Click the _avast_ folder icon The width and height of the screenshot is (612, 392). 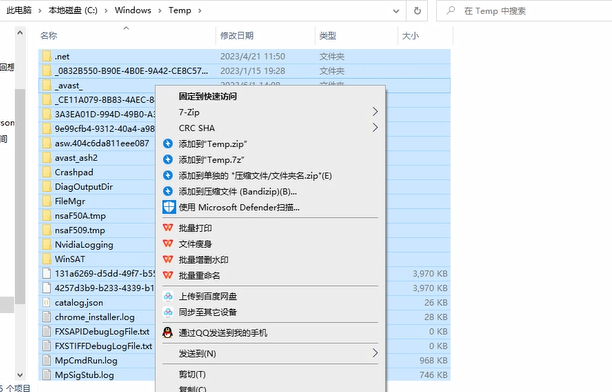[46, 85]
